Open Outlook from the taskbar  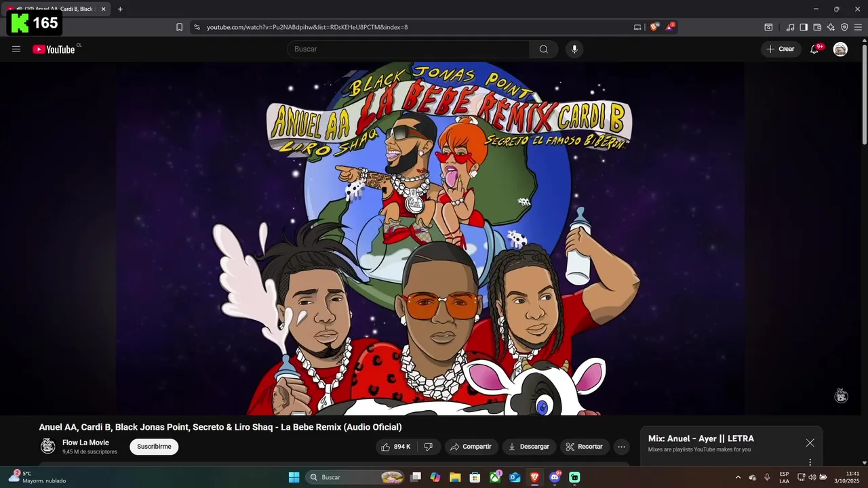tap(515, 477)
